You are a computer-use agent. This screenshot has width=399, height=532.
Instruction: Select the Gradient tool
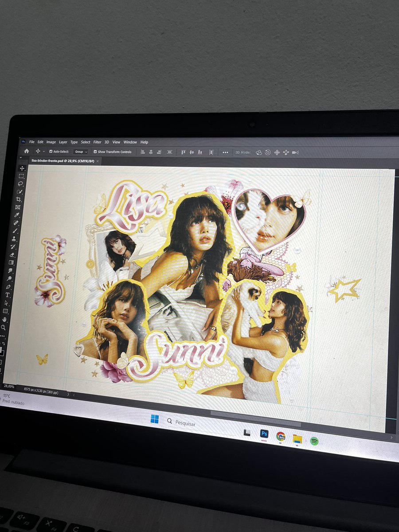click(x=11, y=262)
